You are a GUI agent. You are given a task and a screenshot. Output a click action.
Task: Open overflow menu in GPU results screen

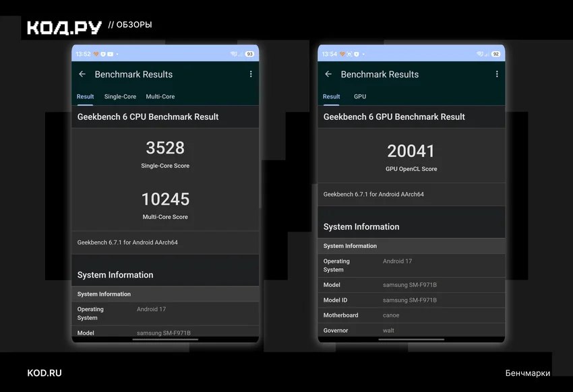click(x=497, y=74)
